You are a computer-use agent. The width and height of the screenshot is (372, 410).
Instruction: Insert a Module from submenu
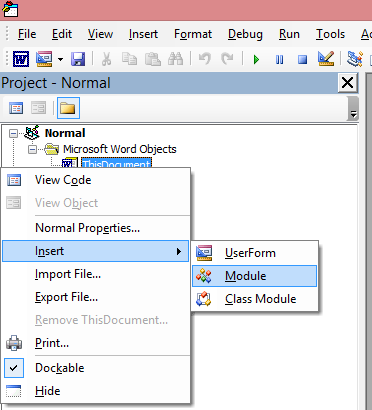click(255, 276)
